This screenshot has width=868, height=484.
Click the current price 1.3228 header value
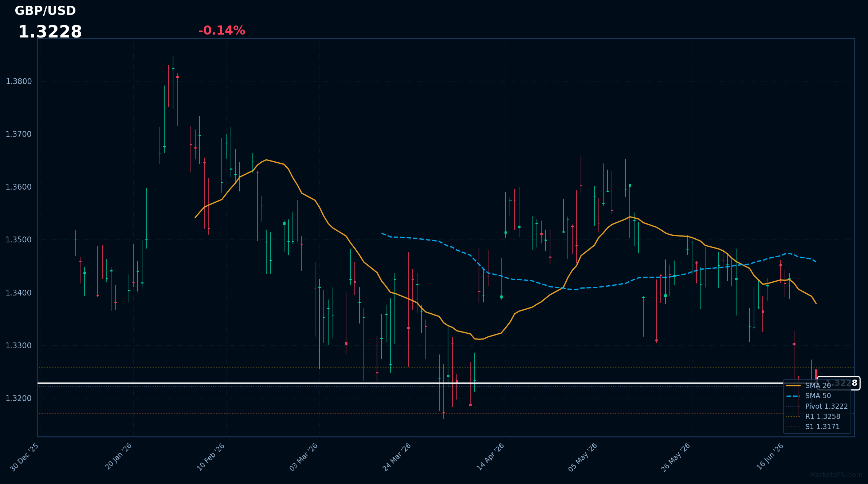50,32
